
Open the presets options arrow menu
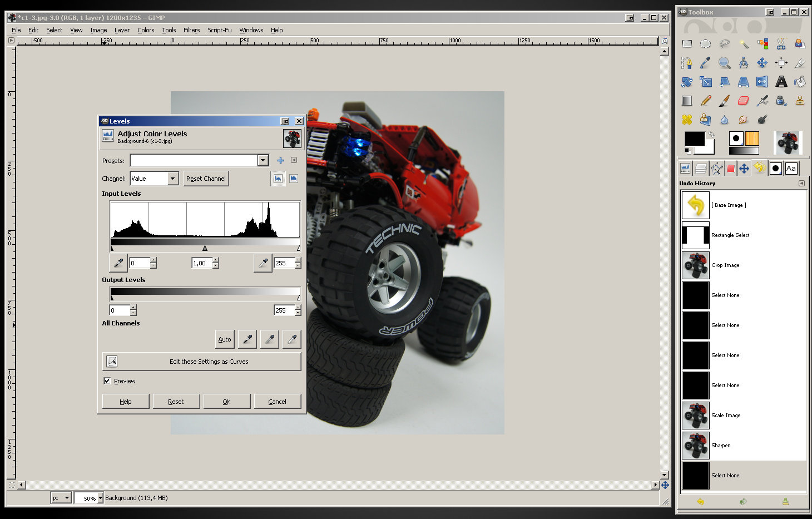click(294, 160)
